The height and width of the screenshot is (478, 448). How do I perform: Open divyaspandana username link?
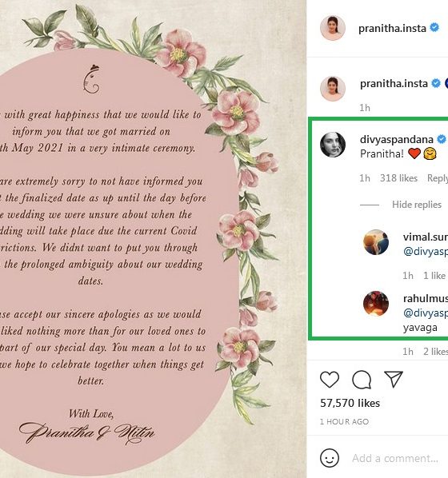point(397,139)
